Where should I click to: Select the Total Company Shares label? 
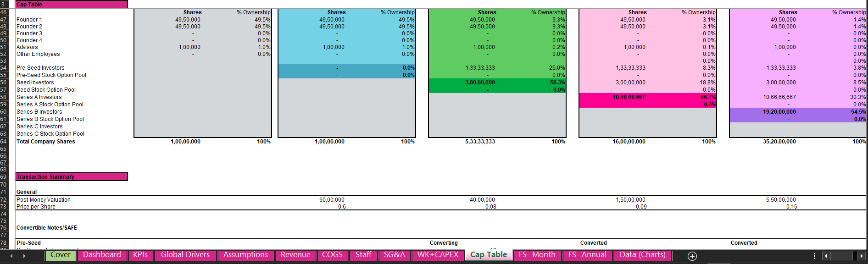[x=46, y=142]
